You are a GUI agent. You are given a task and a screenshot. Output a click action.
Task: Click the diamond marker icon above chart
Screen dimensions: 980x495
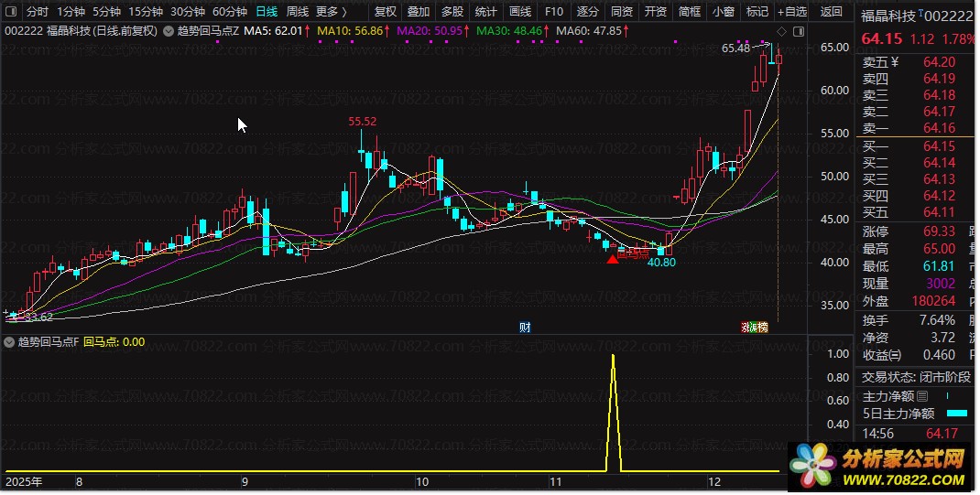coord(781,32)
